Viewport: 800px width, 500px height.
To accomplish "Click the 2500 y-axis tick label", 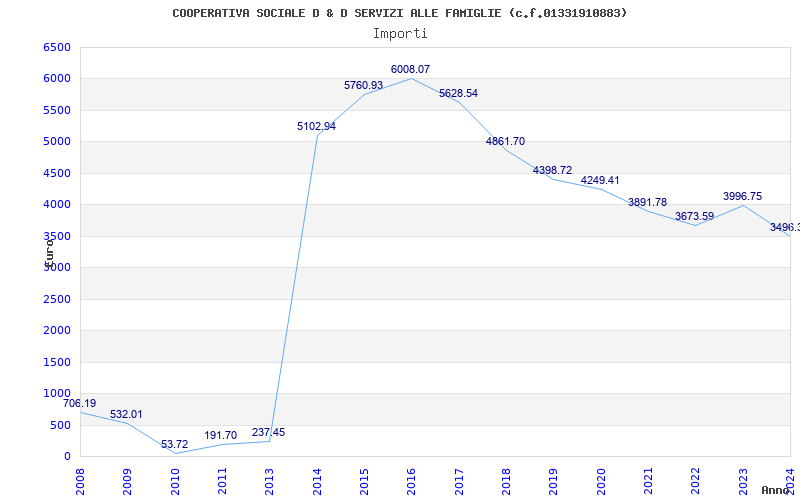I will (57, 299).
